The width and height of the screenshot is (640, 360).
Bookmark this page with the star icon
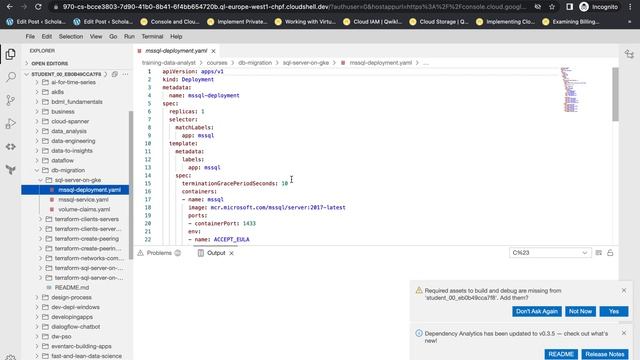[x=552, y=7]
